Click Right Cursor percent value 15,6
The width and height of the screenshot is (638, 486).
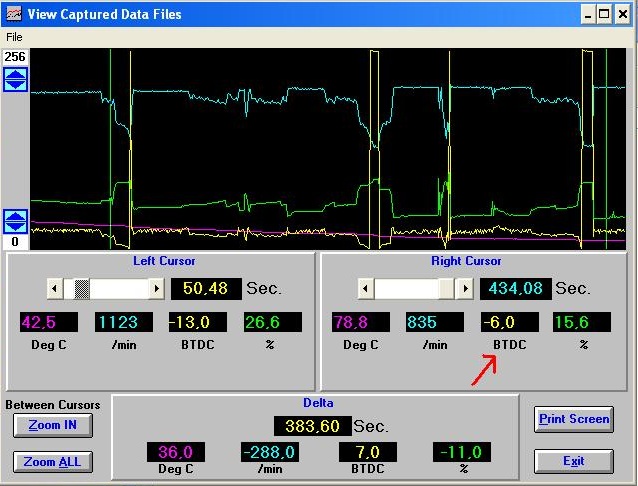[581, 322]
